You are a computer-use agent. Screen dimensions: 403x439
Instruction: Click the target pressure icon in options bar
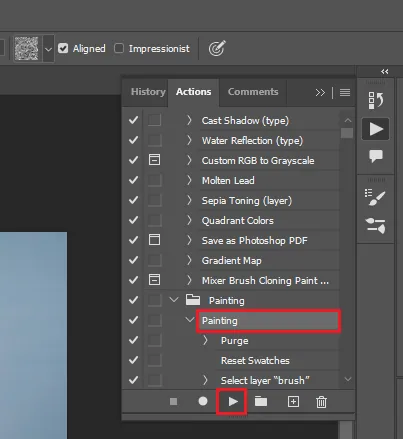(x=217, y=48)
